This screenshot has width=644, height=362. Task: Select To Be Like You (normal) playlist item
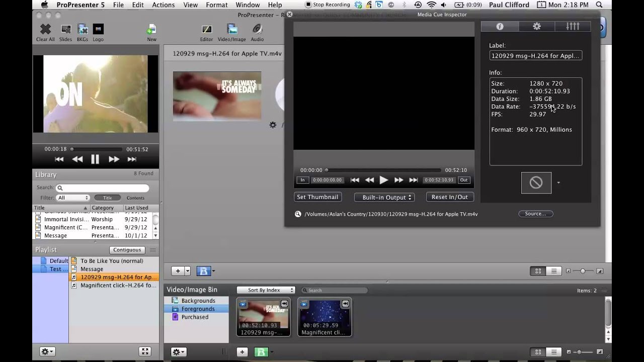pos(114,261)
